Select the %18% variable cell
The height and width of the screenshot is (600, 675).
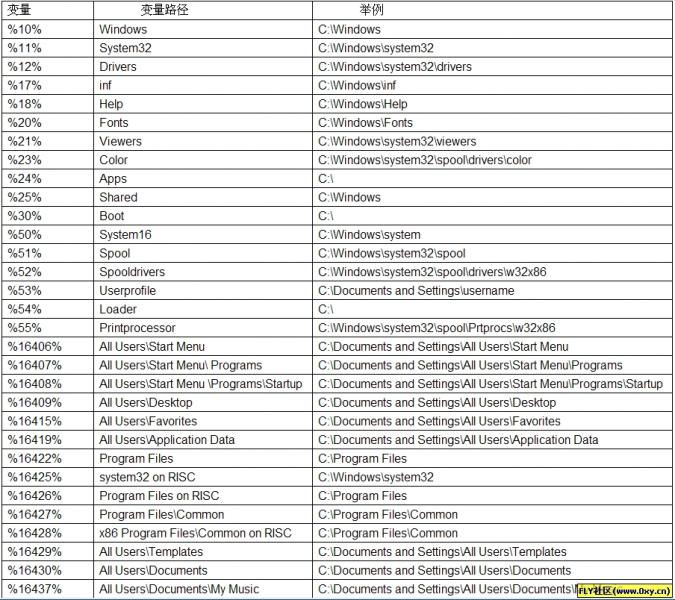coord(47,104)
